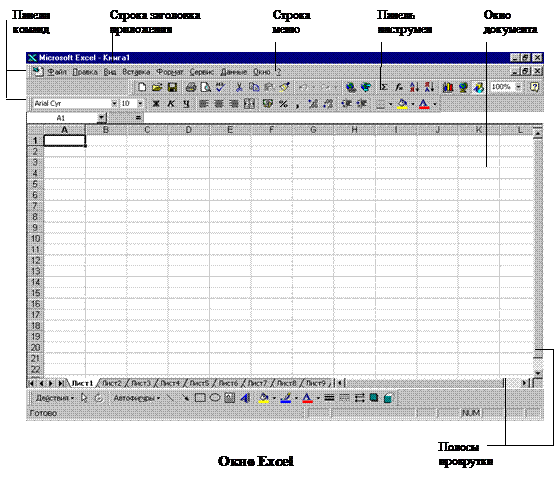
Task: Open the Файл menu
Action: point(57,72)
